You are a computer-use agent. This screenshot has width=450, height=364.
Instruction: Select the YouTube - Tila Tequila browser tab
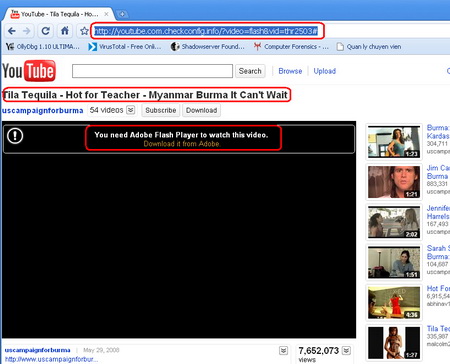[60, 14]
